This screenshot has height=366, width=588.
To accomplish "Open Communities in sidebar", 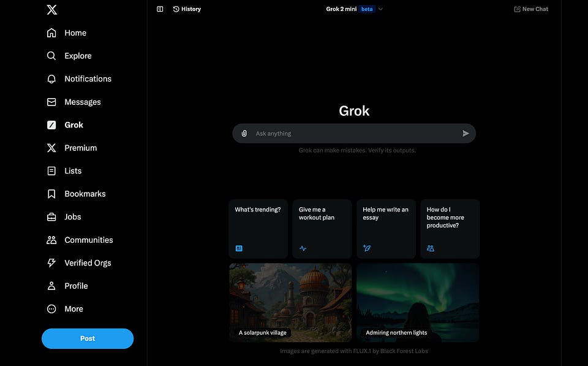I will coord(88,240).
